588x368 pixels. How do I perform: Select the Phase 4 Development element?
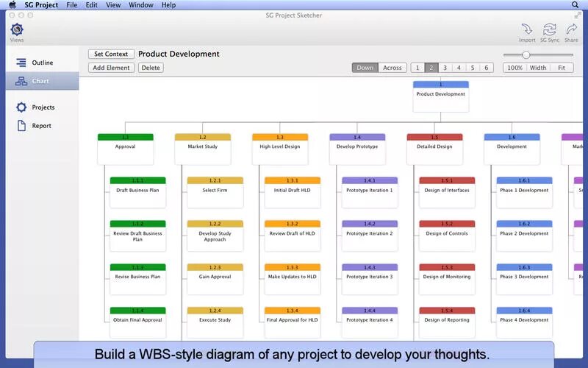[524, 322]
